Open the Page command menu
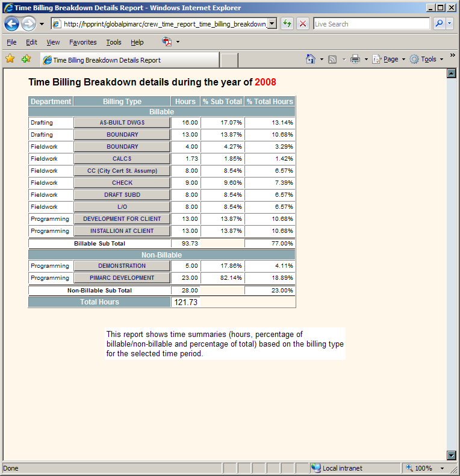This screenshot has height=476, width=460. (388, 59)
